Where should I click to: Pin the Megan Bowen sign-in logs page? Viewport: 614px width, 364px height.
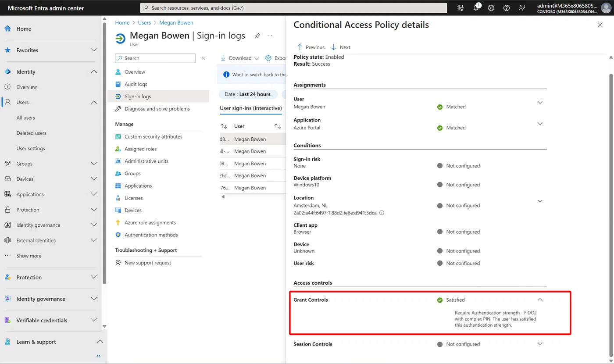point(257,36)
